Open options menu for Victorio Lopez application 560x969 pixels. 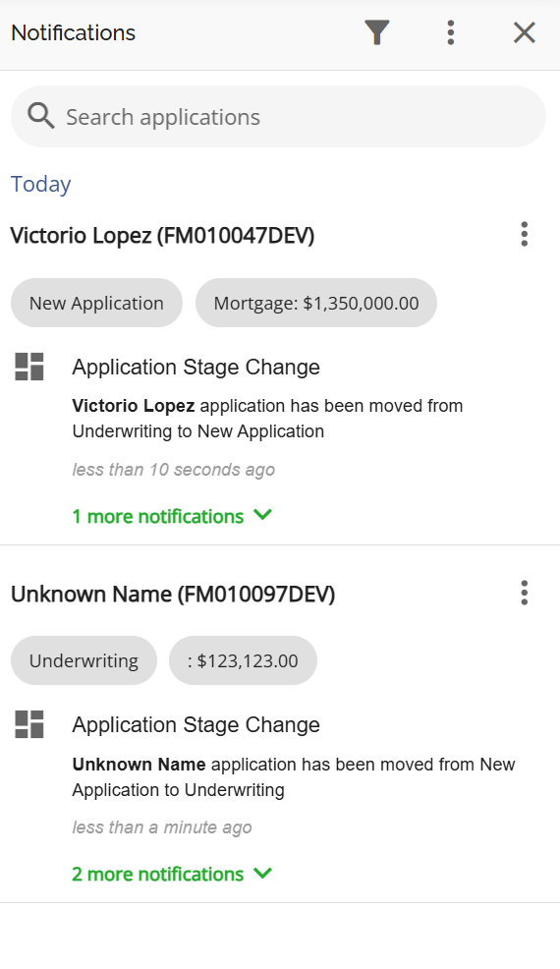pos(525,234)
